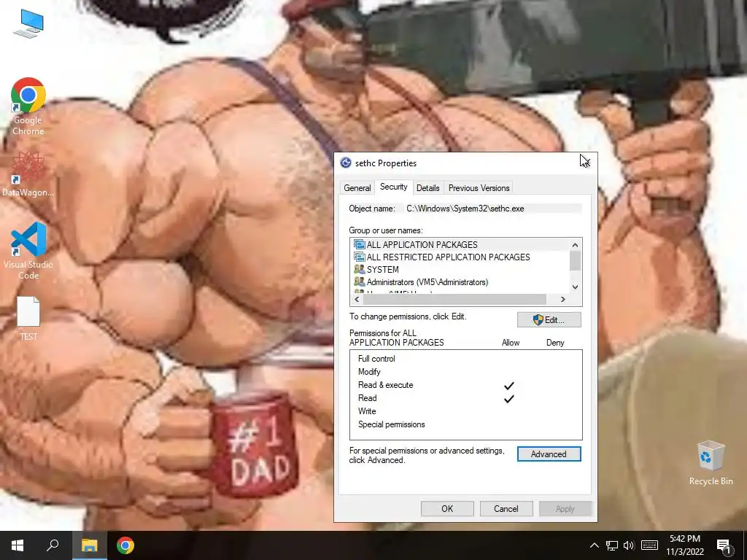Click the group list scroll down arrow
The image size is (747, 560).
tap(575, 287)
